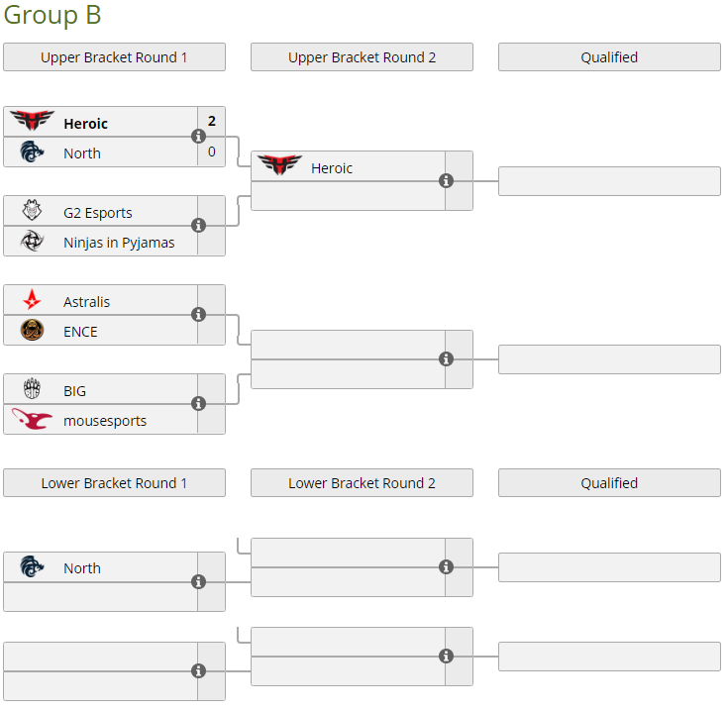728x710 pixels.
Task: Click the Astralis star logo
Action: [32, 301]
